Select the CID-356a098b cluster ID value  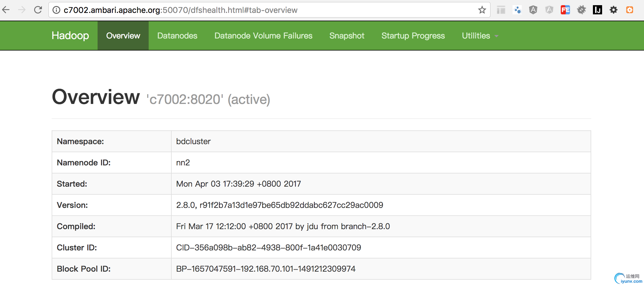(x=269, y=248)
